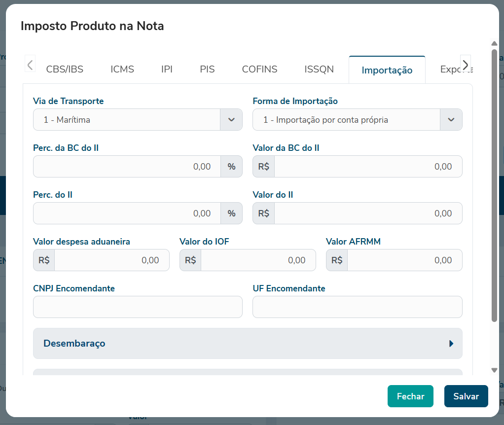This screenshot has width=504, height=425.
Task: Click the UF Encomendante input
Action: click(358, 307)
